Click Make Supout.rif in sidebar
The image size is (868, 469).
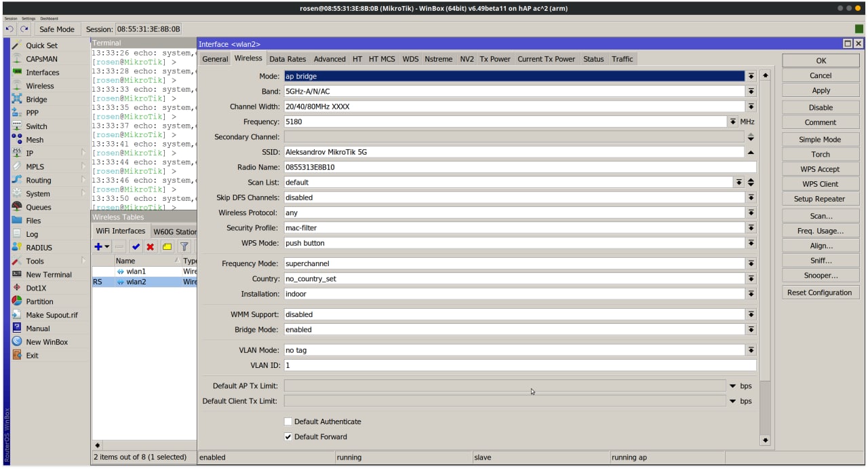52,315
